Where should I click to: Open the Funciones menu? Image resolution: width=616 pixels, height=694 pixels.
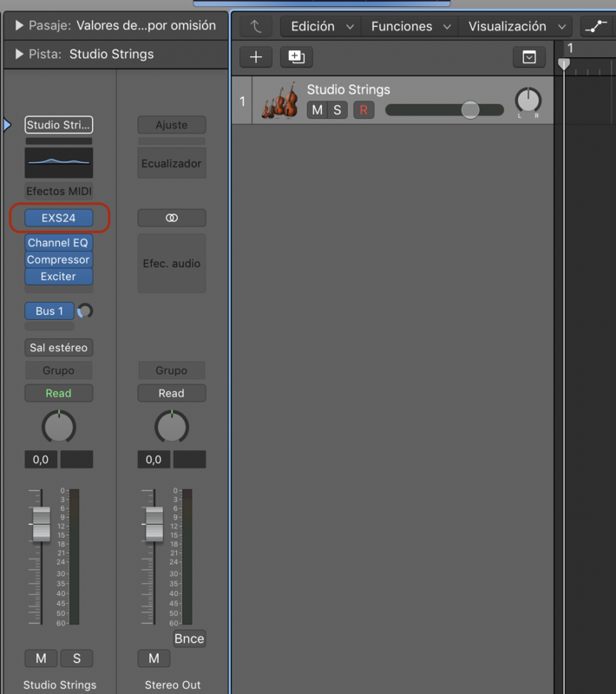coord(411,27)
